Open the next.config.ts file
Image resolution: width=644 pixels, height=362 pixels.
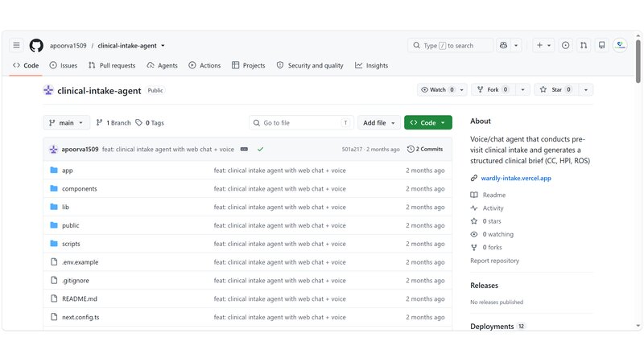80,317
